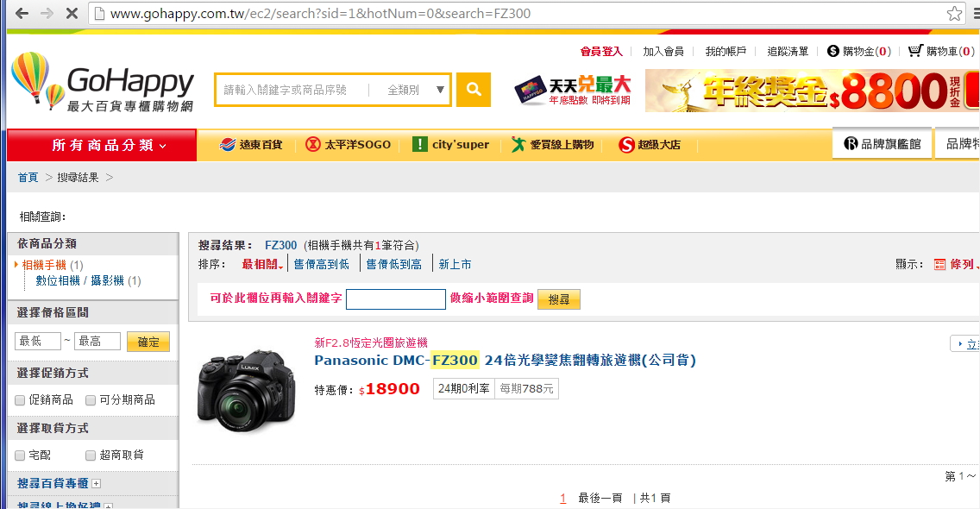Tick the 超商取貨 checkbox
Screen dimensions: 980x509
point(91,456)
